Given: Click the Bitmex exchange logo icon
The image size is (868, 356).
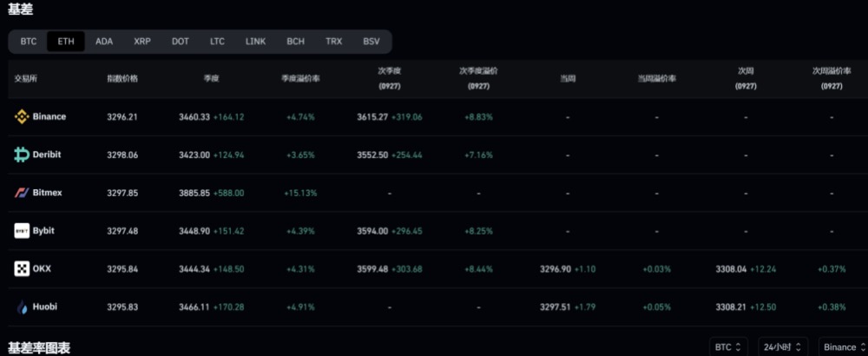Looking at the screenshot, I should 22,193.
